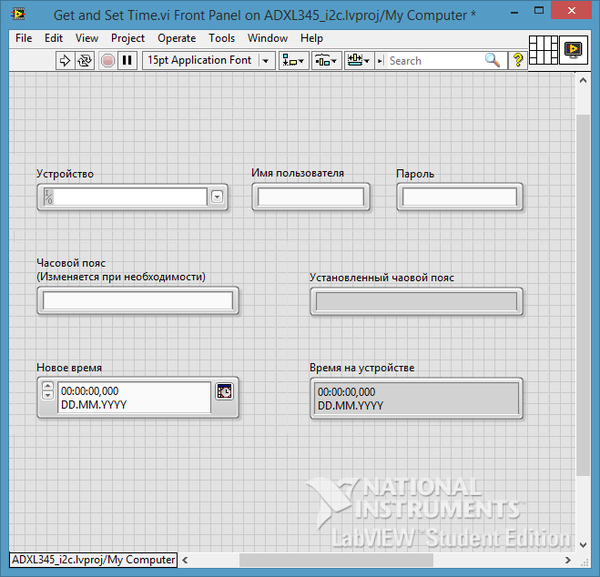Click the Часовой пояс input field
Screen dimensions: 600x577
click(x=138, y=300)
